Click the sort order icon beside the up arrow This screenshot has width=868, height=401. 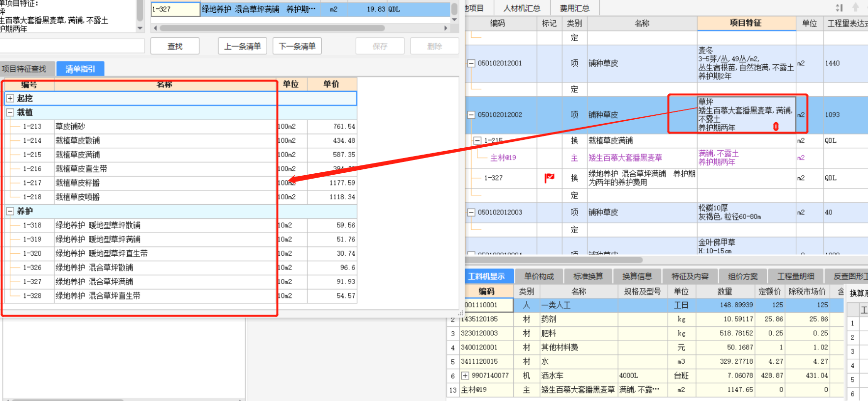839,7
